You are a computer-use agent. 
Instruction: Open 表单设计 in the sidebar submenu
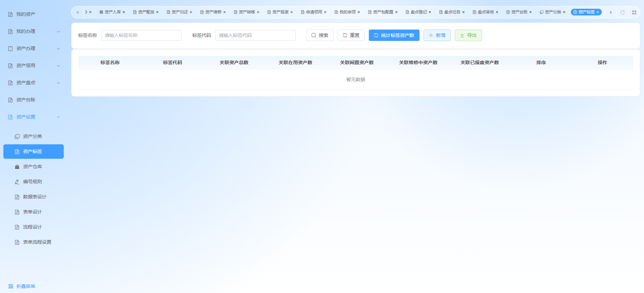coord(34,212)
